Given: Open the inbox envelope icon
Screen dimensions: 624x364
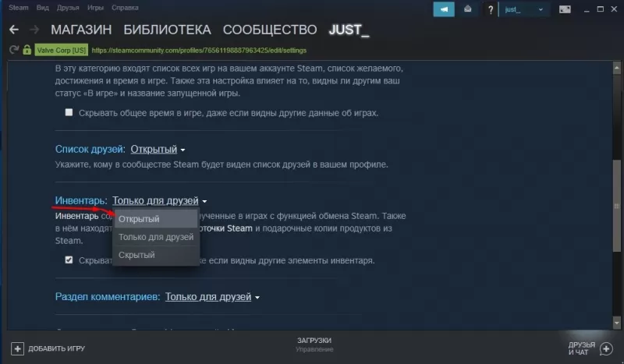Looking at the screenshot, I should tap(467, 9).
